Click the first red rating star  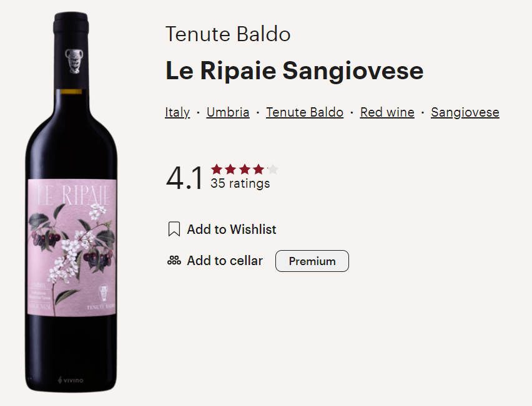(217, 169)
